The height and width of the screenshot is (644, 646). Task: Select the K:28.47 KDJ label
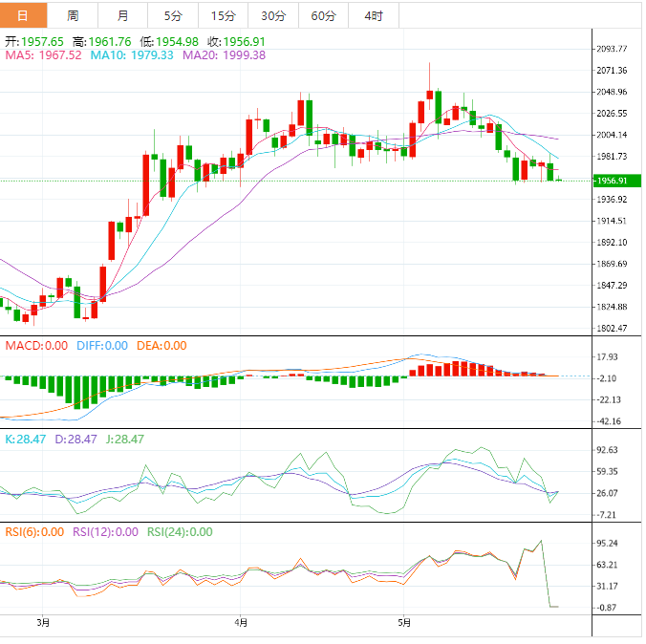(26, 439)
